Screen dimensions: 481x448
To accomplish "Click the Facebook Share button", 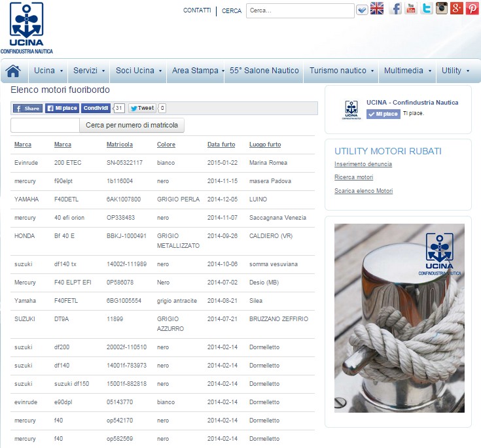I will (x=28, y=109).
